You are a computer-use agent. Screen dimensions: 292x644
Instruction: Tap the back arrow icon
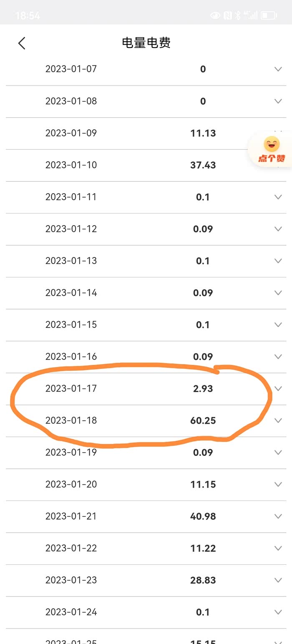tap(22, 43)
